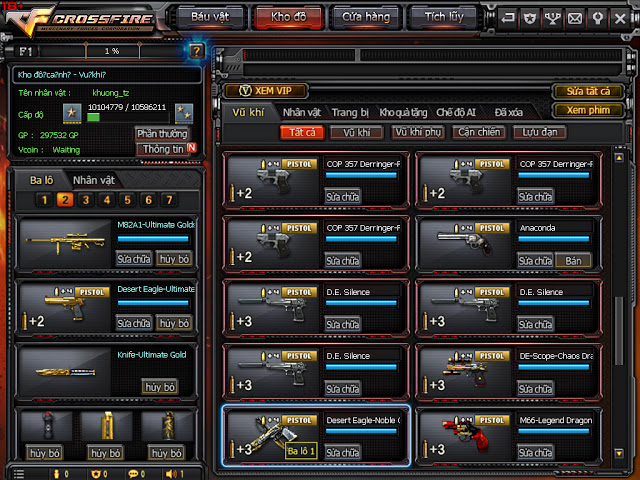This screenshot has height=480, width=640.
Task: Select backpack slot 2
Action: click(x=65, y=200)
